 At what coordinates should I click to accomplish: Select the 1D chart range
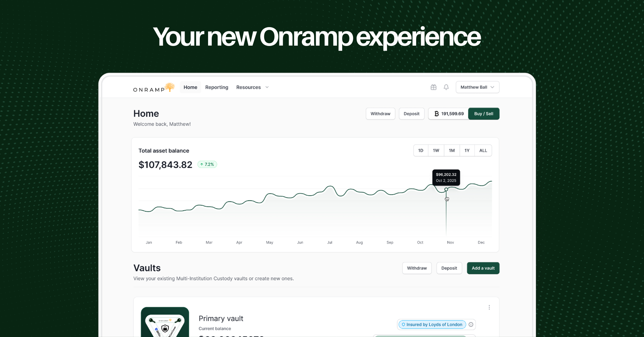(421, 150)
